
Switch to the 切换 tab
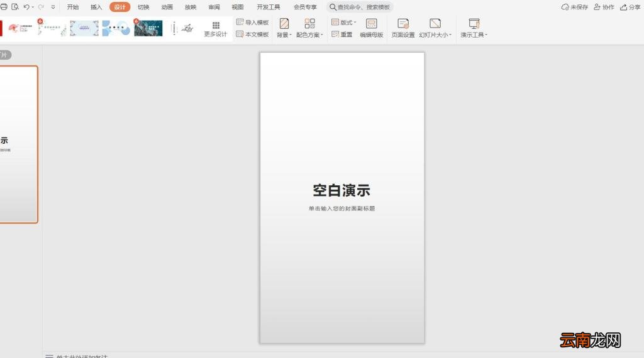tap(143, 7)
